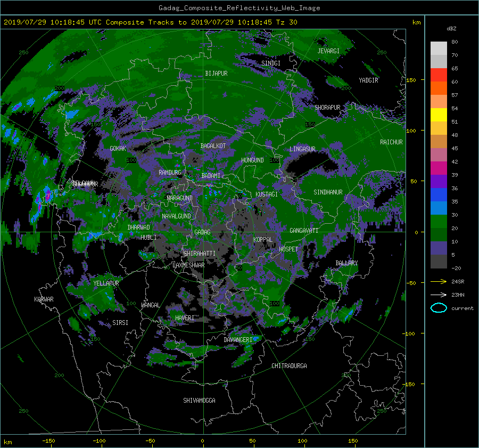Click the blue 35–36 dBZ color swatch
The image size is (479, 448).
[x=439, y=194]
